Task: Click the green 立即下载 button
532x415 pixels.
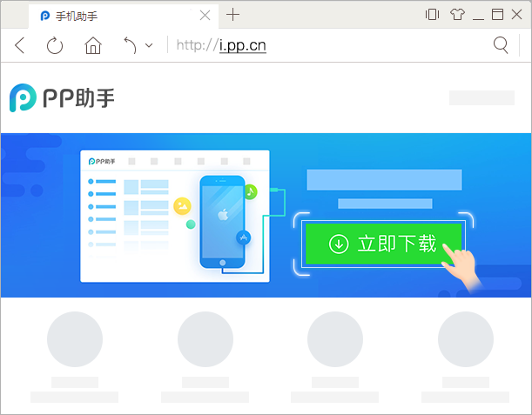Action: (x=383, y=244)
